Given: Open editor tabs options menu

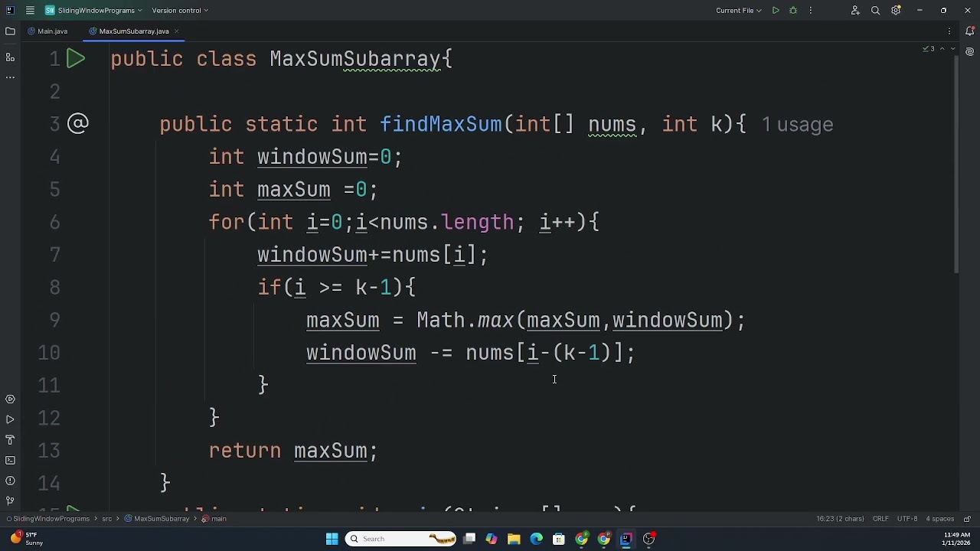Looking at the screenshot, I should pyautogui.click(x=949, y=31).
